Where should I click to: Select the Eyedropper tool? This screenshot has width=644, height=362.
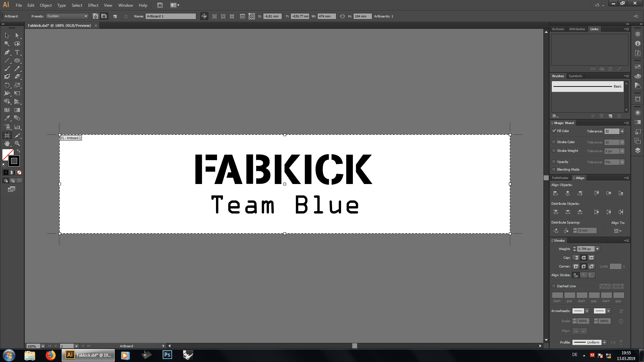tap(7, 118)
